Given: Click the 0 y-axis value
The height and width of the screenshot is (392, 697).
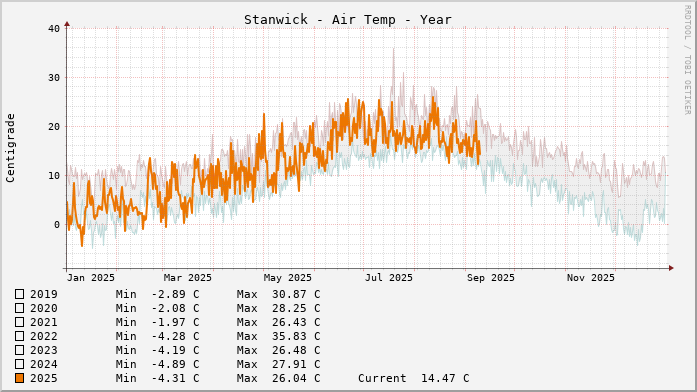Looking at the screenshot, I should (x=57, y=225).
